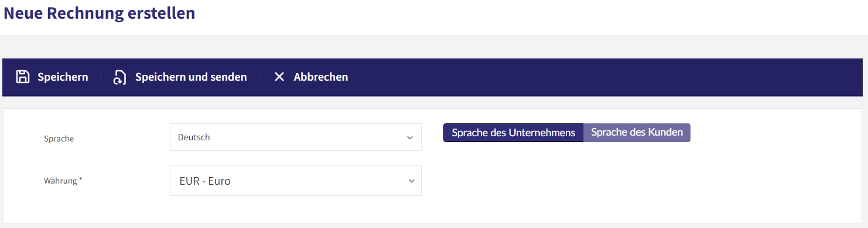This screenshot has height=228, width=868.
Task: Click the Speichern toolbar label
Action: coord(63,77)
